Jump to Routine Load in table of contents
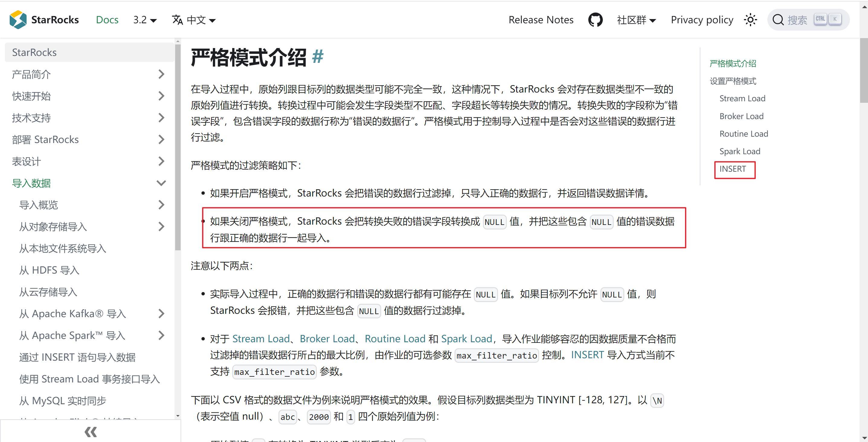868x442 pixels. [x=743, y=134]
